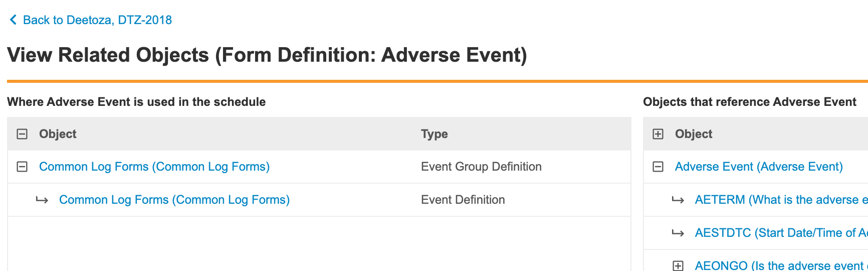This screenshot has height=271, width=868.
Task: Open the Adverse Event (Adverse Event) link
Action: pyautogui.click(x=759, y=167)
